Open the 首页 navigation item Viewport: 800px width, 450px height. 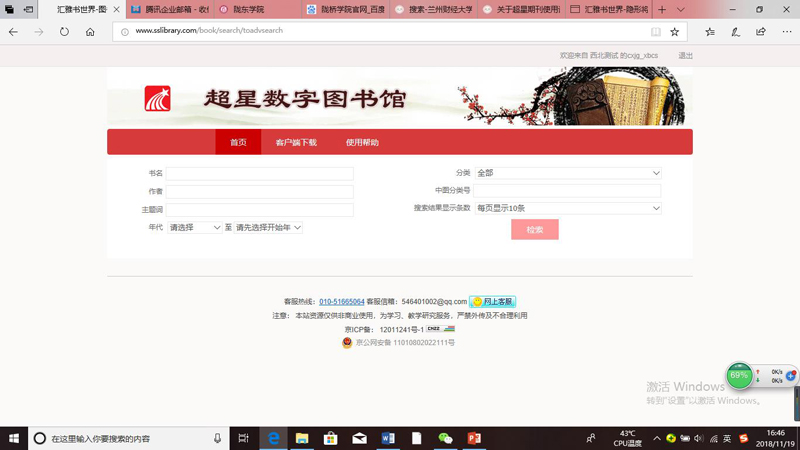[x=238, y=142]
